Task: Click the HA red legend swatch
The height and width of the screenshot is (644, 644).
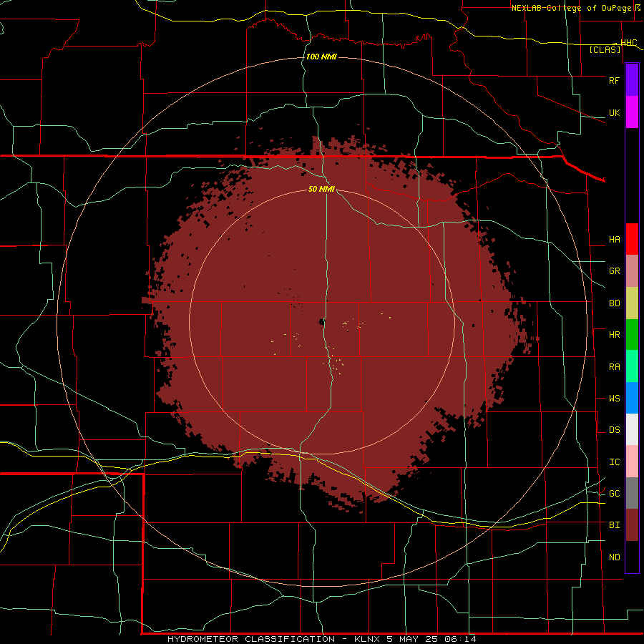Action: pos(632,239)
